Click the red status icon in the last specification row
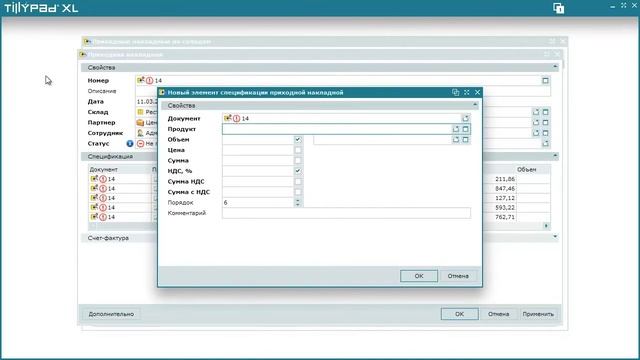 click(103, 217)
